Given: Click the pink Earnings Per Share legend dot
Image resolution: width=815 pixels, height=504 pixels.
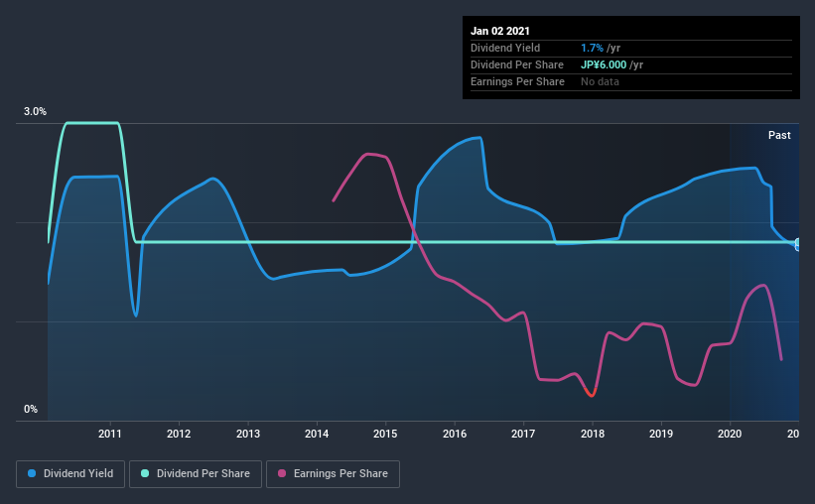Looking at the screenshot, I should point(282,473).
